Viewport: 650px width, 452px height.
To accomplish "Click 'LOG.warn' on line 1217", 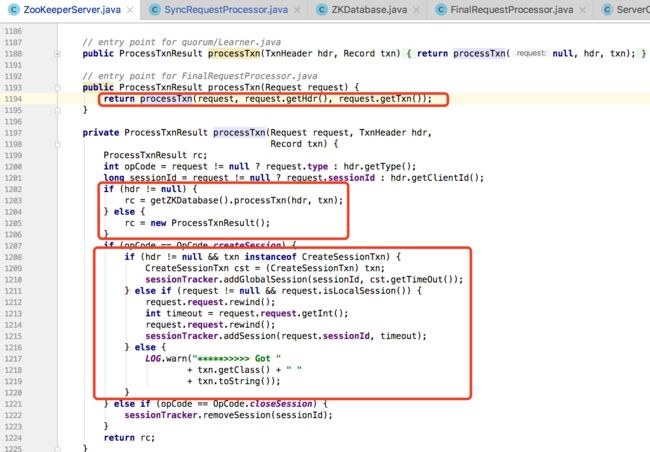I will point(166,359).
